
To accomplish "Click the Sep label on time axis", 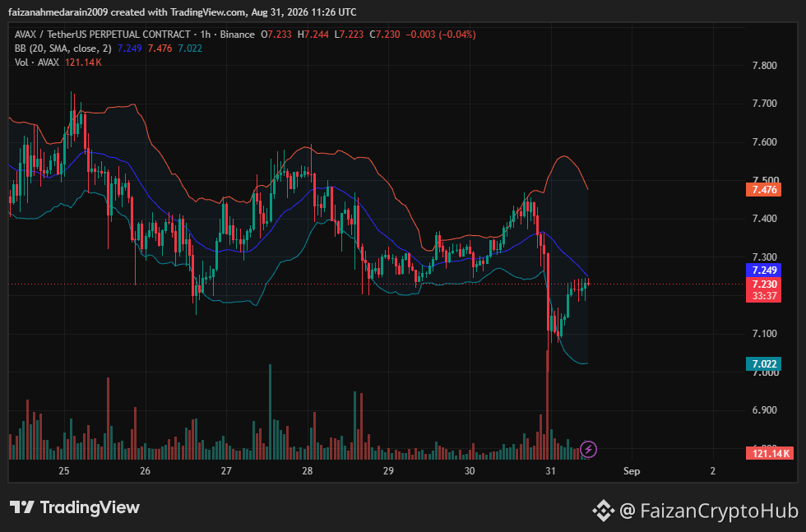I will point(632,471).
